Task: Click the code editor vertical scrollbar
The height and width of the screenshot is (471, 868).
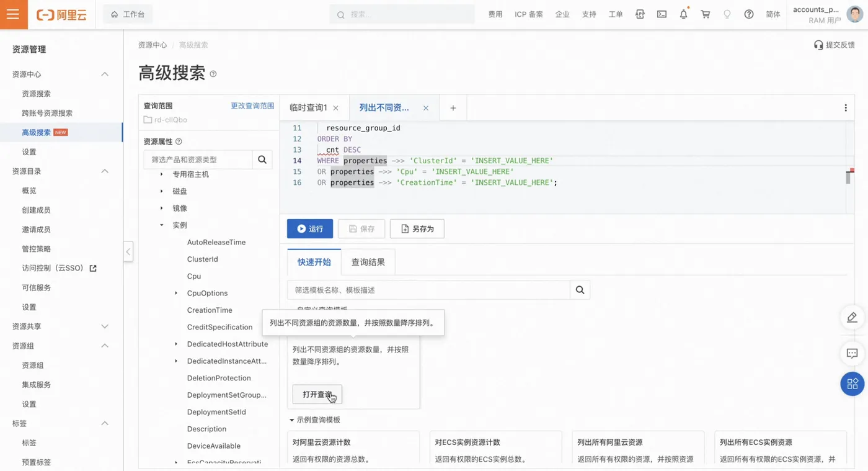Action: [848, 177]
